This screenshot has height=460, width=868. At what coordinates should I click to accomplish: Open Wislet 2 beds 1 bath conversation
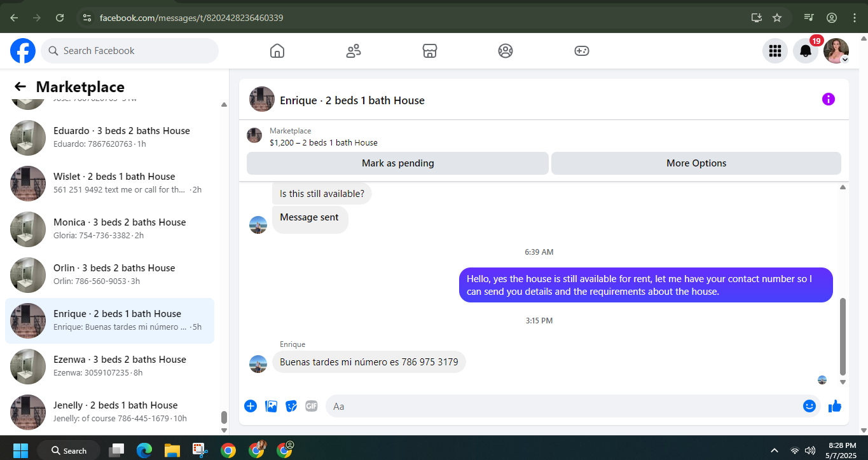[x=109, y=184]
